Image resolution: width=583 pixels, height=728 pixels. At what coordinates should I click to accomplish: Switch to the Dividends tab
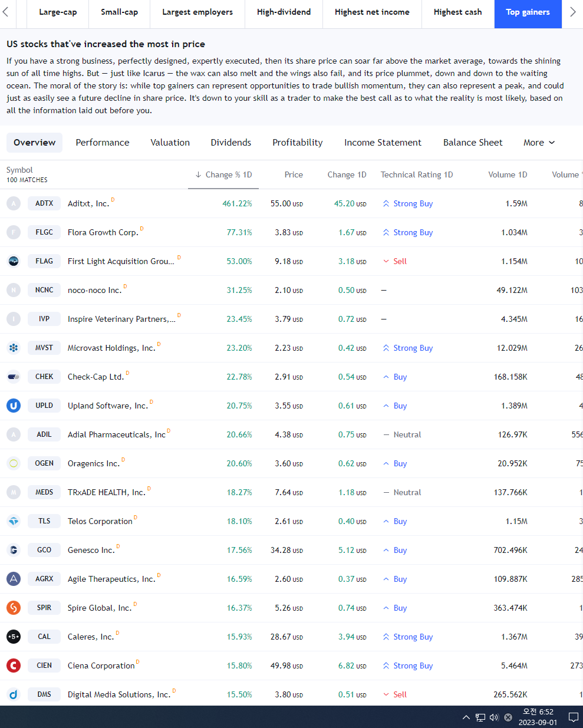tap(231, 143)
